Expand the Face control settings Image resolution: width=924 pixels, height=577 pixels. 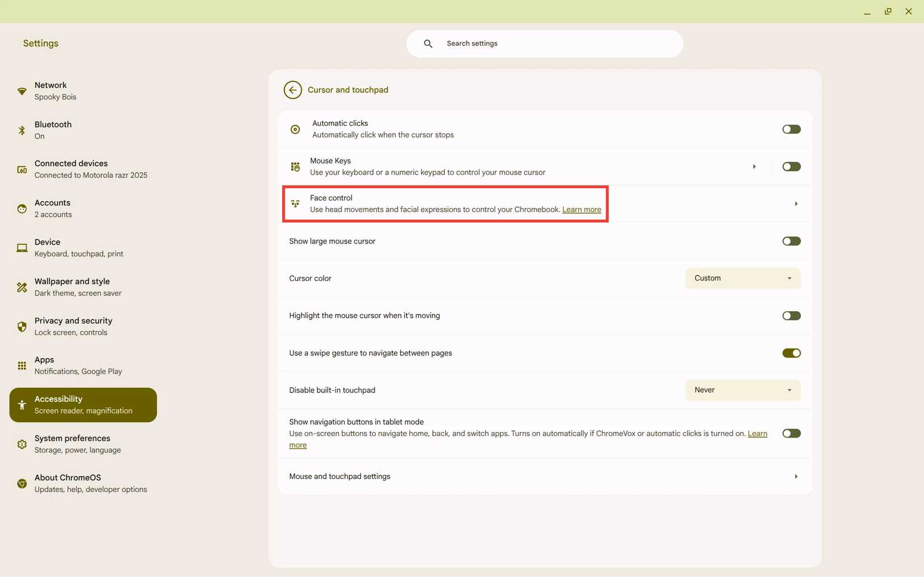pyautogui.click(x=795, y=204)
